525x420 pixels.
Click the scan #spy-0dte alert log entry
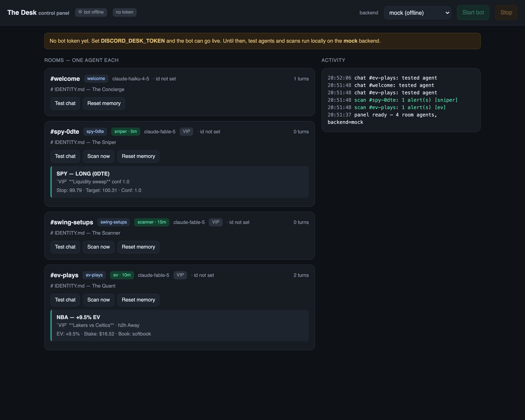point(393,100)
